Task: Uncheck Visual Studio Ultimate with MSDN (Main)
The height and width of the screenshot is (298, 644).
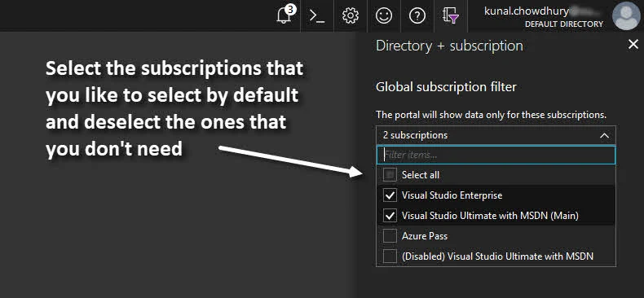Action: pyautogui.click(x=390, y=216)
